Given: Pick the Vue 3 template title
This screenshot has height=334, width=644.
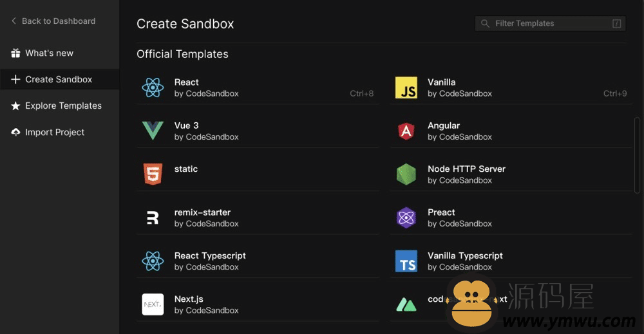Looking at the screenshot, I should [x=187, y=125].
